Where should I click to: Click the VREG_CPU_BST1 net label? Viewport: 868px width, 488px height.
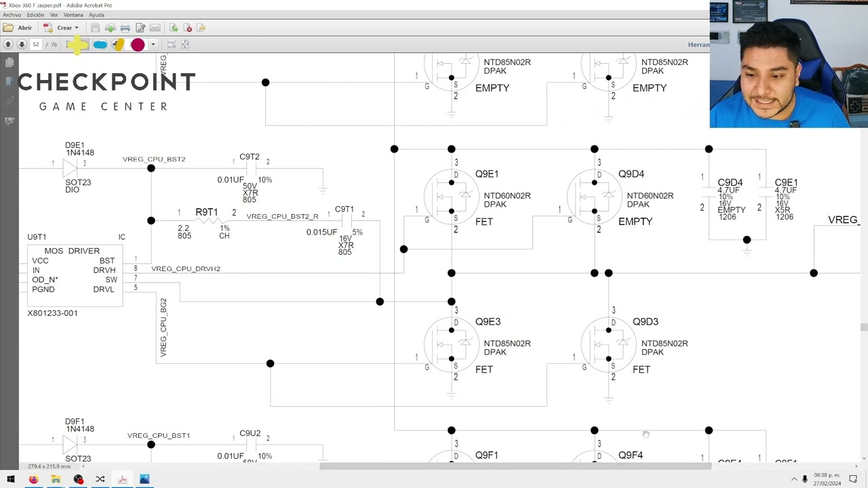coord(159,436)
